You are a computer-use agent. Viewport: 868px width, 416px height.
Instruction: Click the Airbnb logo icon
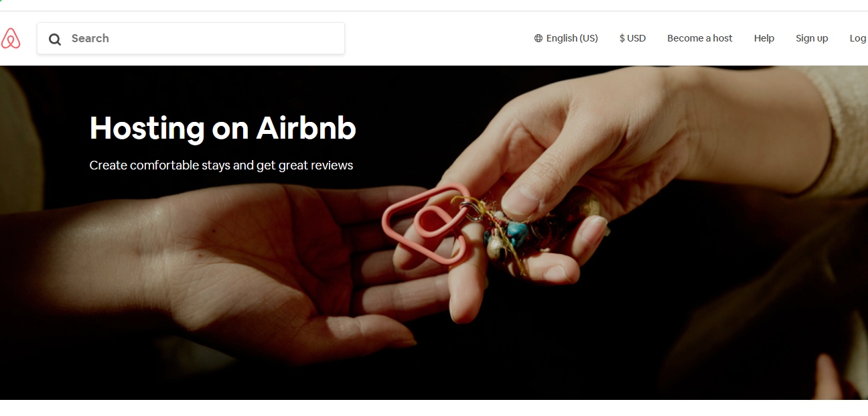pyautogui.click(x=10, y=38)
